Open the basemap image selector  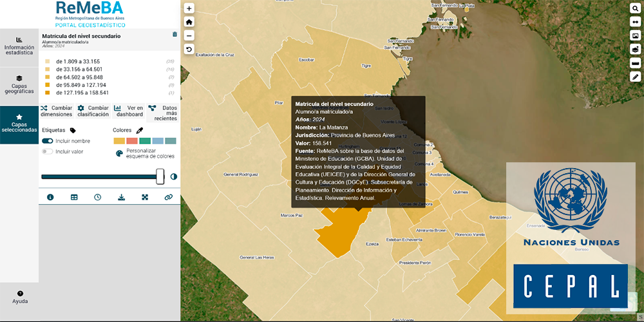tap(635, 35)
